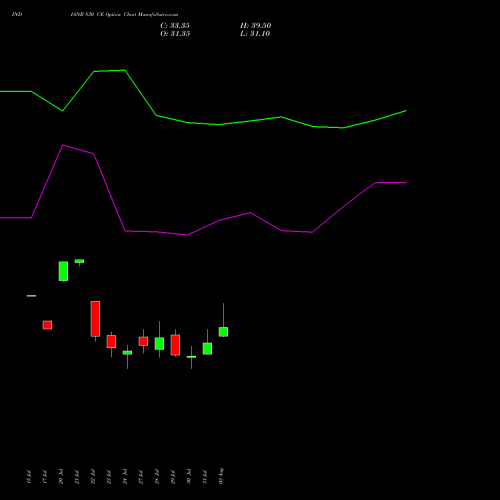Click the purple indicator line's highest peak
500x500 pixels.
click(63, 145)
